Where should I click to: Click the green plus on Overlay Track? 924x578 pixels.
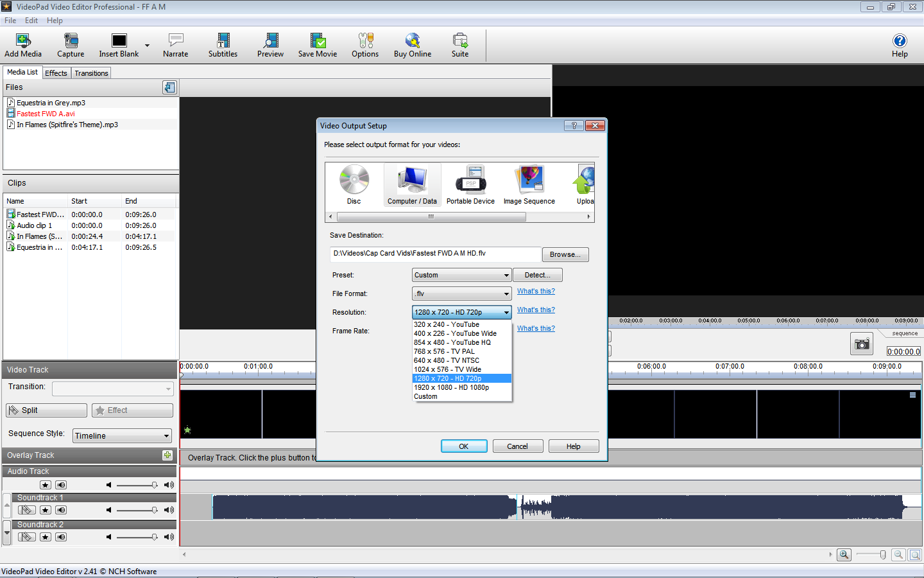167,455
